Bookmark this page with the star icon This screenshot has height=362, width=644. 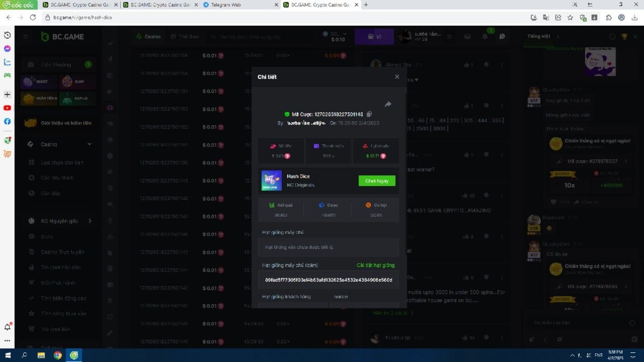tap(570, 17)
